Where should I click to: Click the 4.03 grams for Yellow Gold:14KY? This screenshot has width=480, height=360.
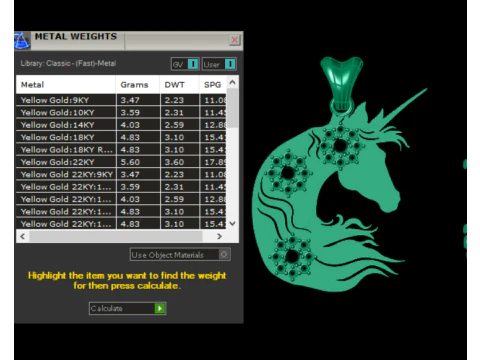coord(130,125)
